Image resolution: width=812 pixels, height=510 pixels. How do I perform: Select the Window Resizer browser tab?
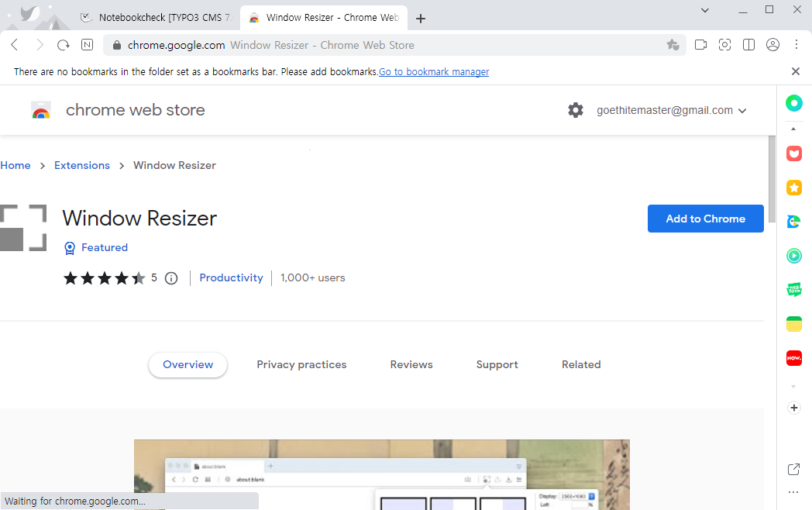(324, 18)
